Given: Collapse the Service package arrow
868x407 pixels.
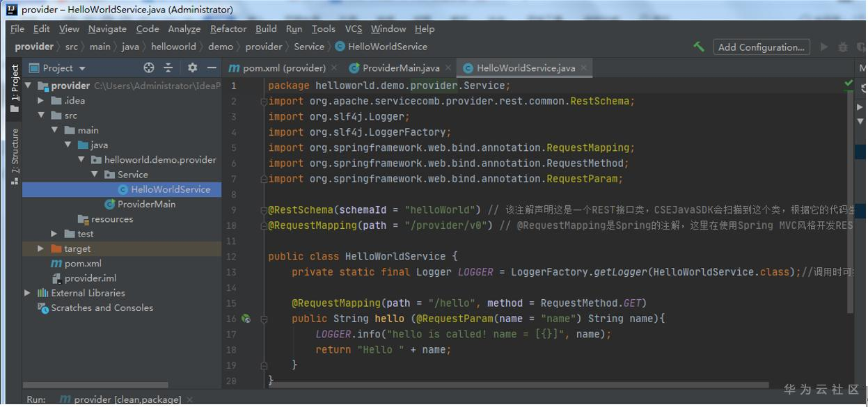Looking at the screenshot, I should 94,175.
